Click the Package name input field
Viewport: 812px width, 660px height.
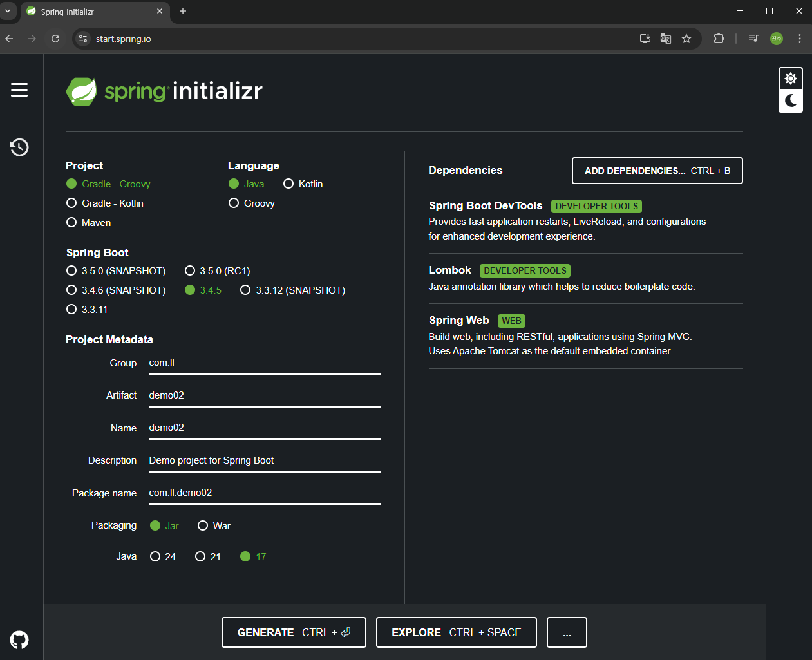coord(265,493)
